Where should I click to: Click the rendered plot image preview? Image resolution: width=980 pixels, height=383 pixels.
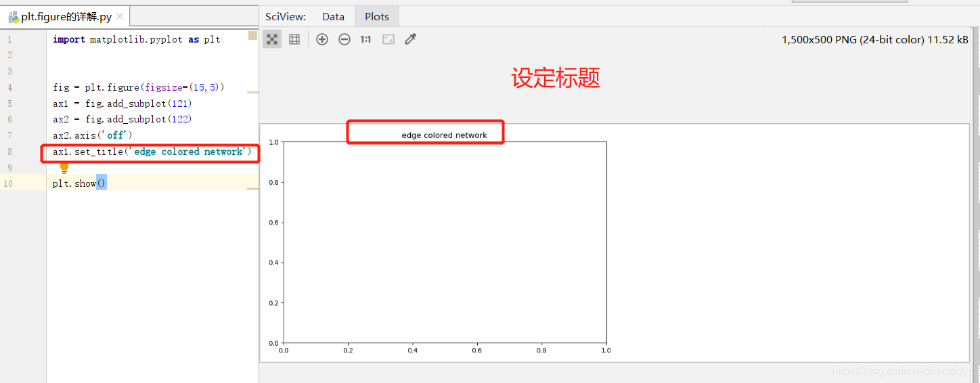click(x=614, y=242)
